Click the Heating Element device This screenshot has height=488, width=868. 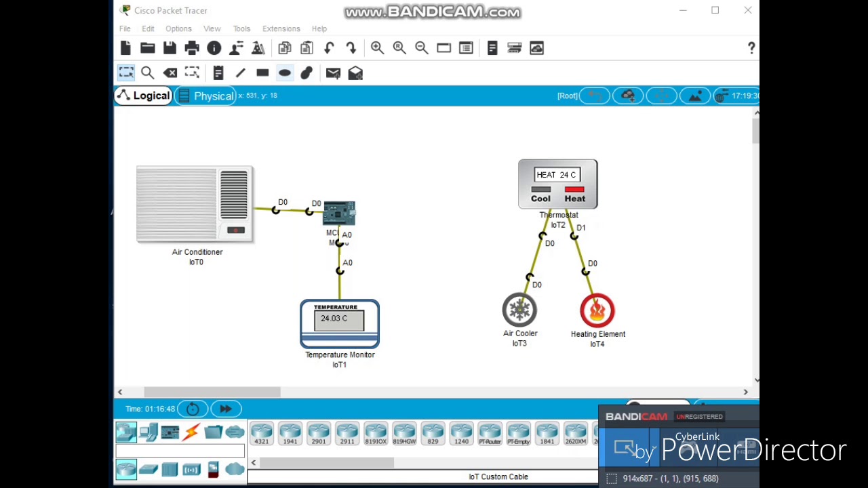point(597,310)
